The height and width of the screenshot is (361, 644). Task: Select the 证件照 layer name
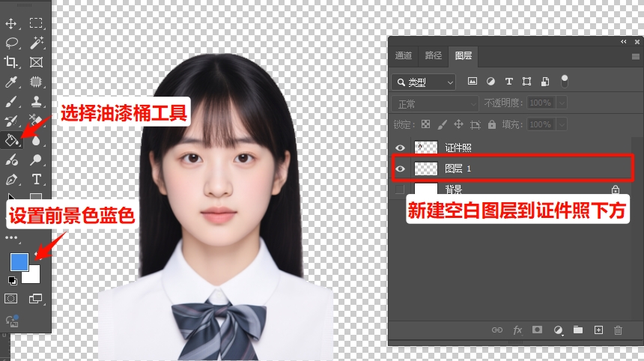pyautogui.click(x=458, y=148)
